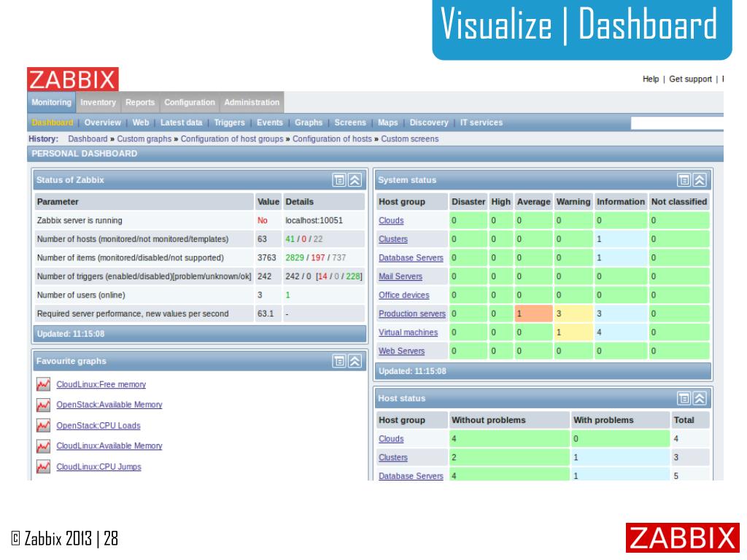Open Database Servers in System status

411,257
